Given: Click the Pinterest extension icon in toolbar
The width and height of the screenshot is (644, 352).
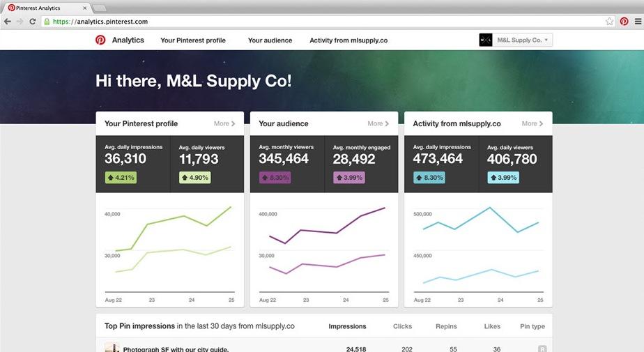Looking at the screenshot, I should (624, 22).
